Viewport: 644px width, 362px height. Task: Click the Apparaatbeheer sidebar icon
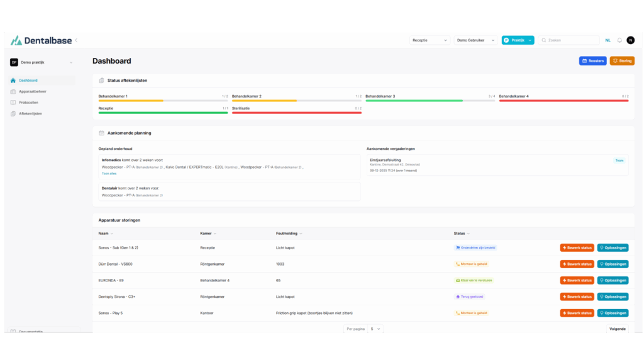(x=13, y=91)
